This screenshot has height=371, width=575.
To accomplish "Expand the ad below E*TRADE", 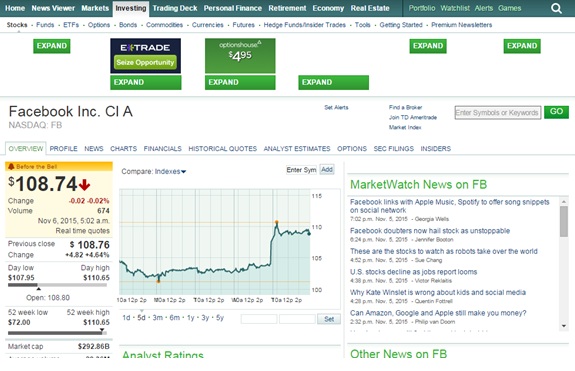I will pyautogui.click(x=146, y=82).
